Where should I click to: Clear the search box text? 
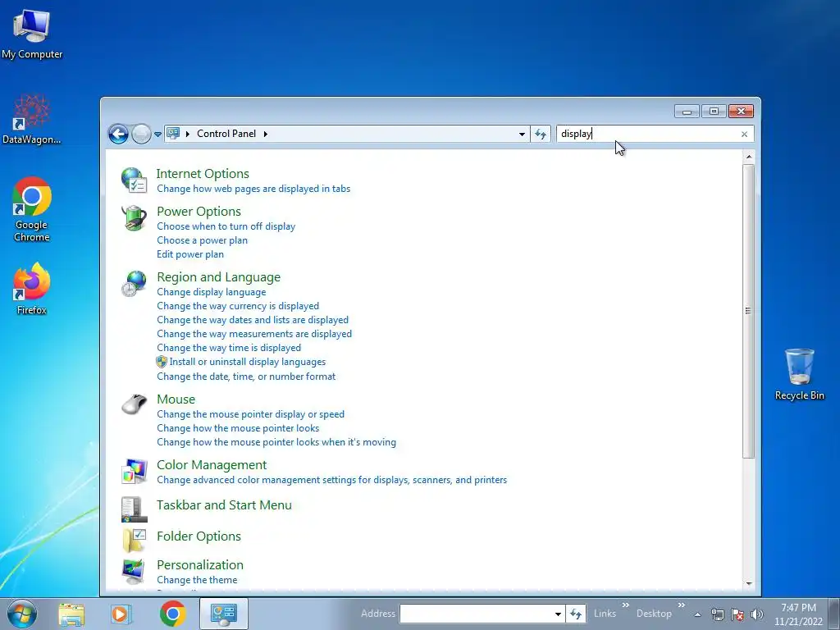point(744,134)
